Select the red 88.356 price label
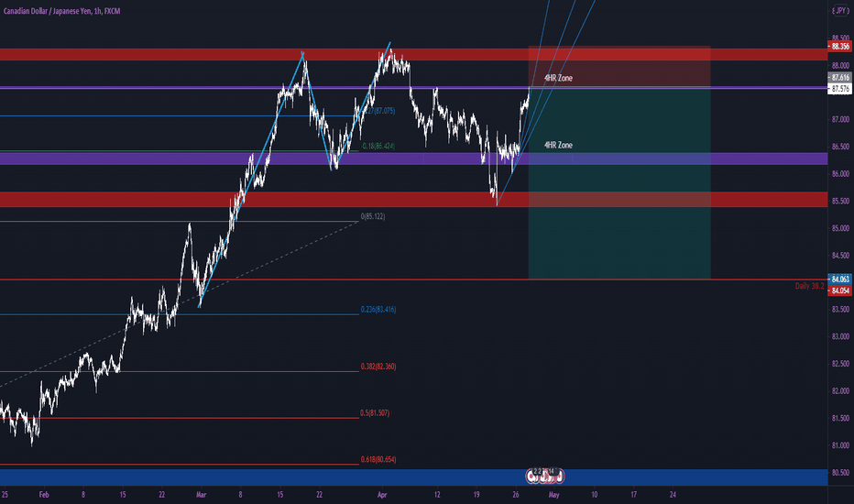 click(x=839, y=47)
